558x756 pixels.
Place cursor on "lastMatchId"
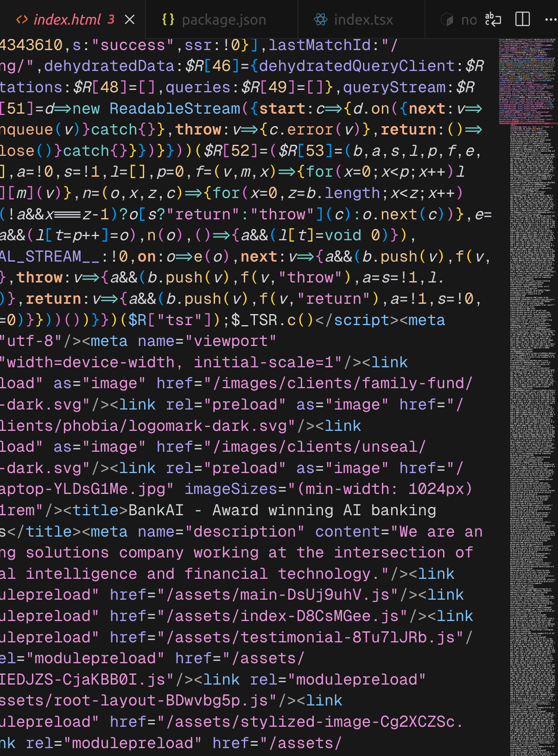pyautogui.click(x=320, y=45)
